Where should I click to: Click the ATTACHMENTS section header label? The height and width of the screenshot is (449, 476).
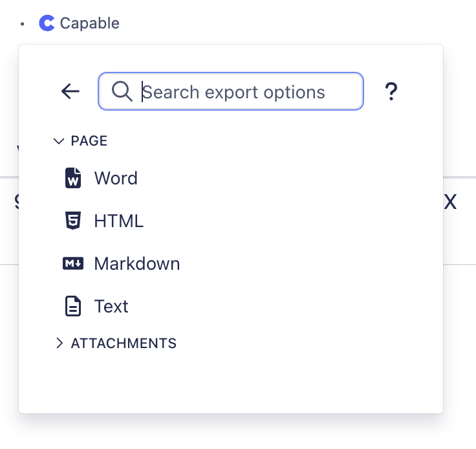[124, 344]
